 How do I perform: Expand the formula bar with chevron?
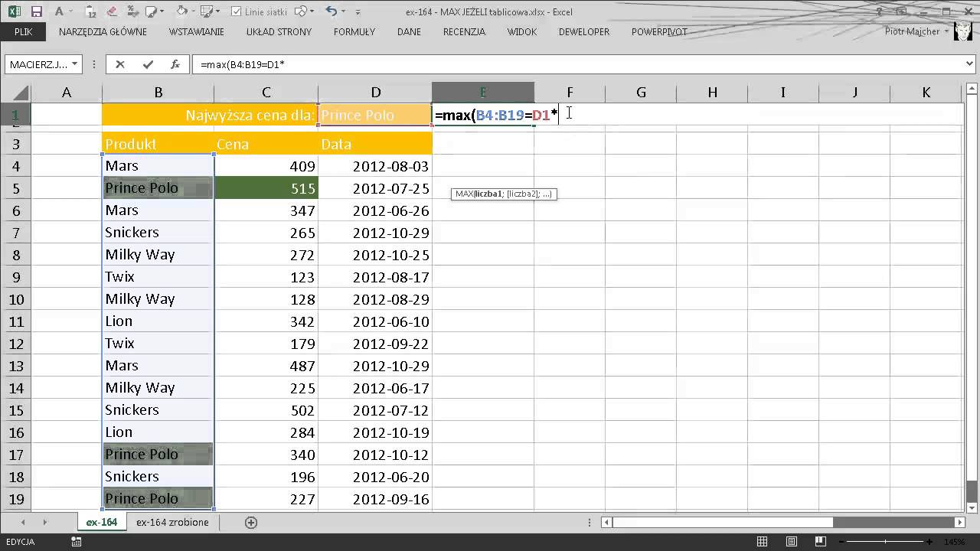[x=971, y=64]
